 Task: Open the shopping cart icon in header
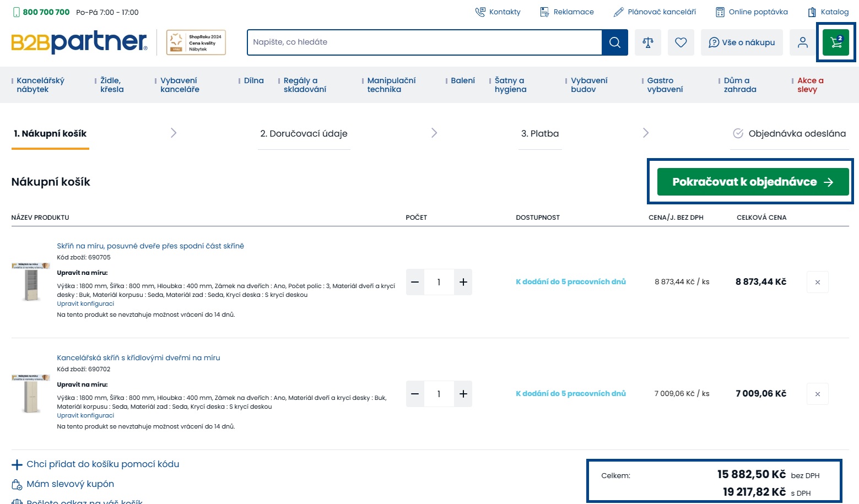(x=835, y=42)
